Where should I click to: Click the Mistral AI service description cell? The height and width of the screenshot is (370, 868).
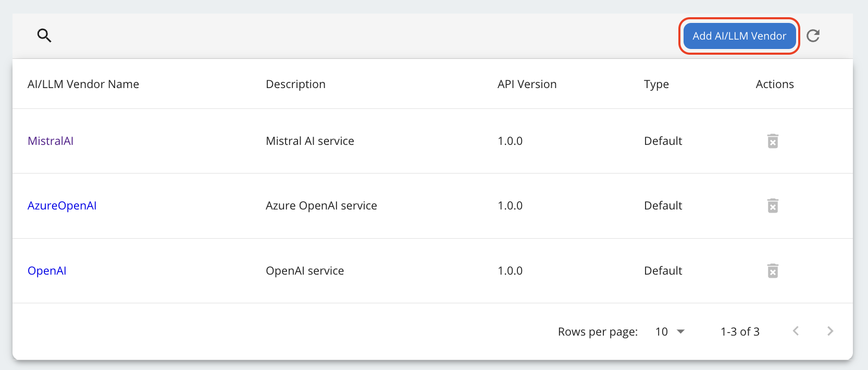point(310,141)
